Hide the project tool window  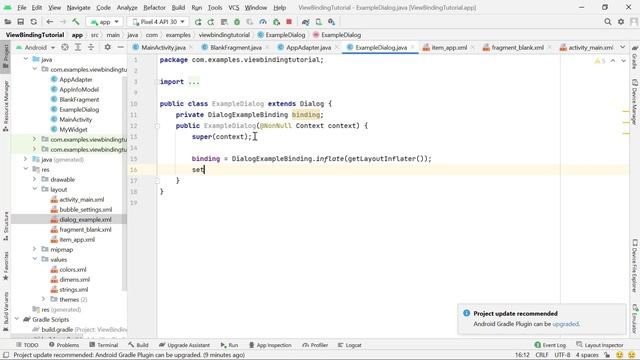pyautogui.click(x=120, y=47)
